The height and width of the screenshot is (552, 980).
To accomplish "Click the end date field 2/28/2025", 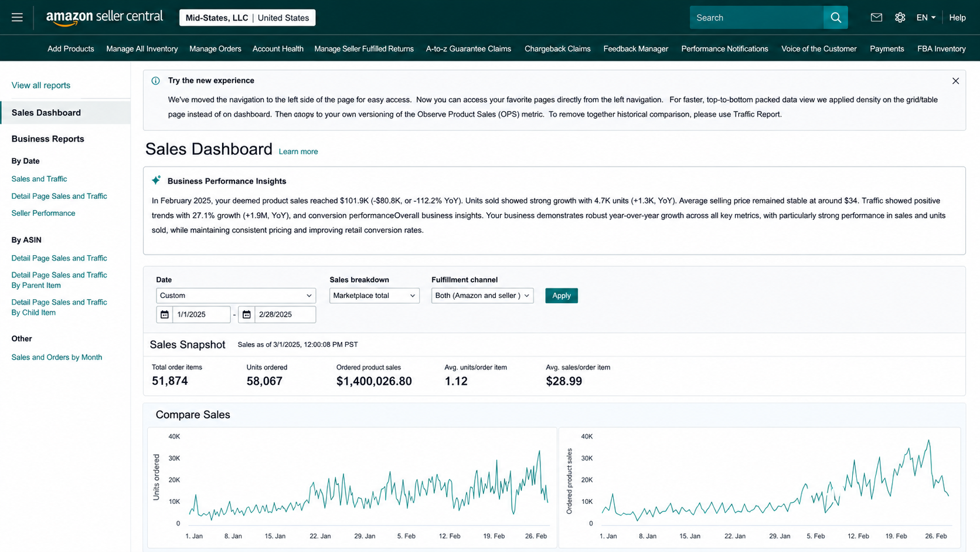I will coord(285,314).
